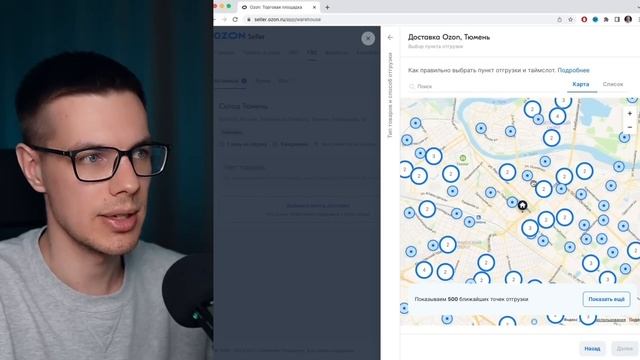Close the dimmed Ozon Seller overlay with X
The width and height of the screenshot is (640, 360).
click(x=368, y=38)
